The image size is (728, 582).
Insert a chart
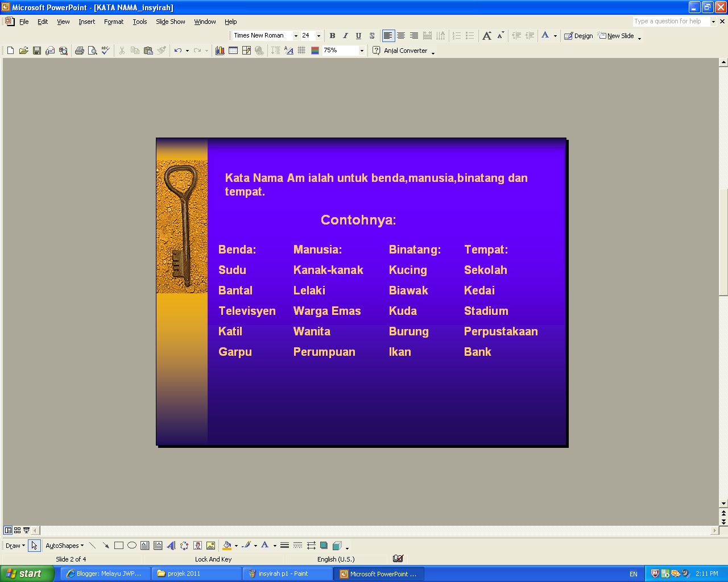220,51
